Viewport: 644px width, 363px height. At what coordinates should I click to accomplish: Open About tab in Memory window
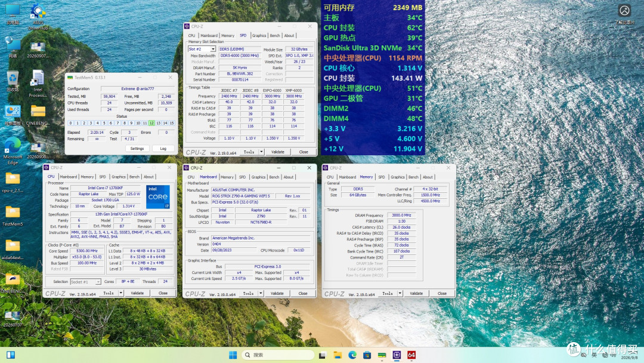pyautogui.click(x=428, y=177)
